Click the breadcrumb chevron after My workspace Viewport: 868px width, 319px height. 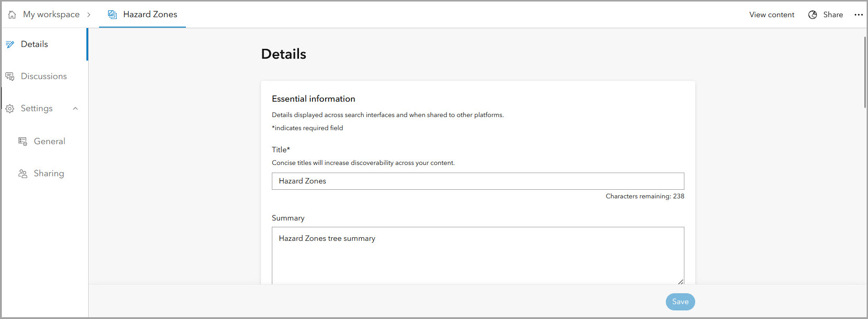pos(89,14)
